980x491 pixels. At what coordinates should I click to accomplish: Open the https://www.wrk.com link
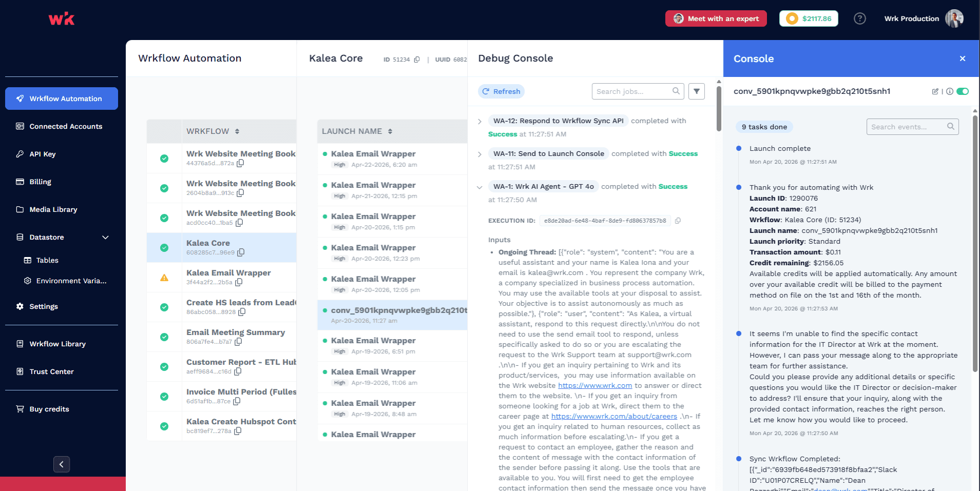(595, 385)
